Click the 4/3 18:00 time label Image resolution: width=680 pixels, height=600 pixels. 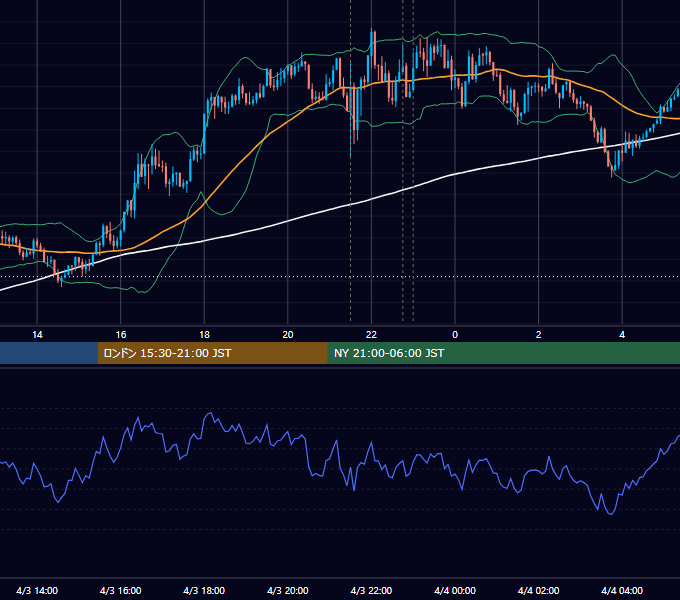pos(204,590)
